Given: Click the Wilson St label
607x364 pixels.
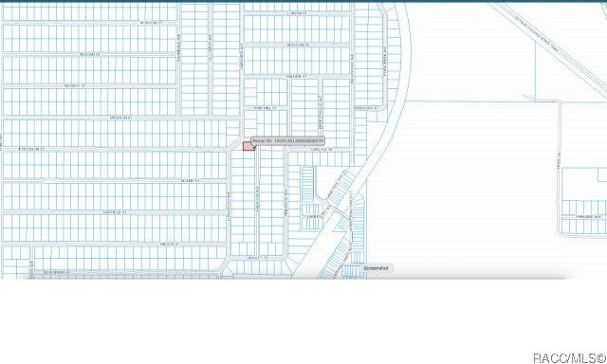Looking at the screenshot, I should pyautogui.click(x=171, y=244).
